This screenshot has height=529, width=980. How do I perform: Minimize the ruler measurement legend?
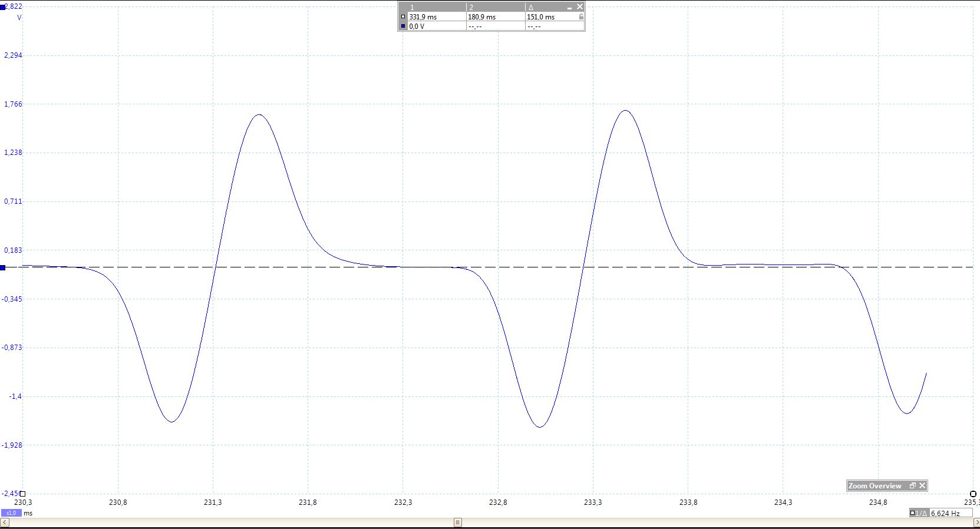coord(569,8)
